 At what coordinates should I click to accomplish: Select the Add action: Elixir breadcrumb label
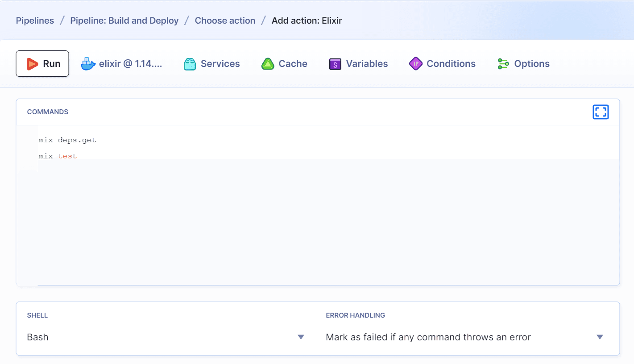coord(307,20)
